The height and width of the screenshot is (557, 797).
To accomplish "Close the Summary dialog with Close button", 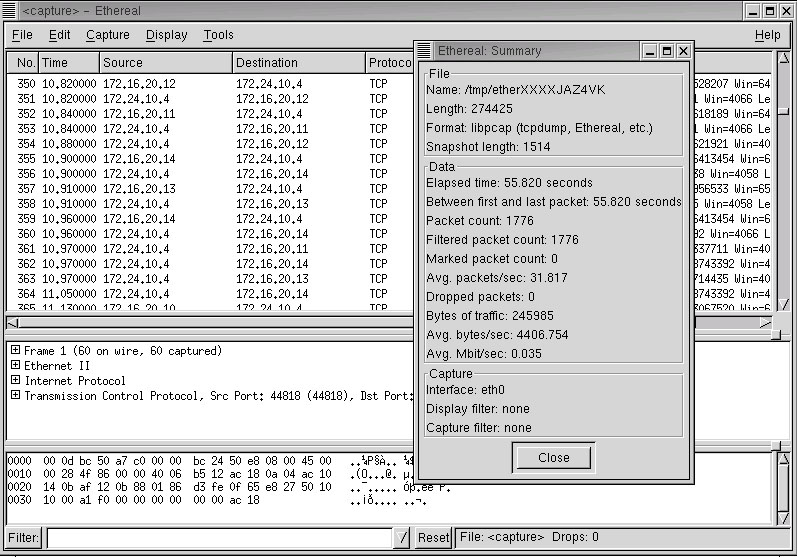I will (554, 458).
